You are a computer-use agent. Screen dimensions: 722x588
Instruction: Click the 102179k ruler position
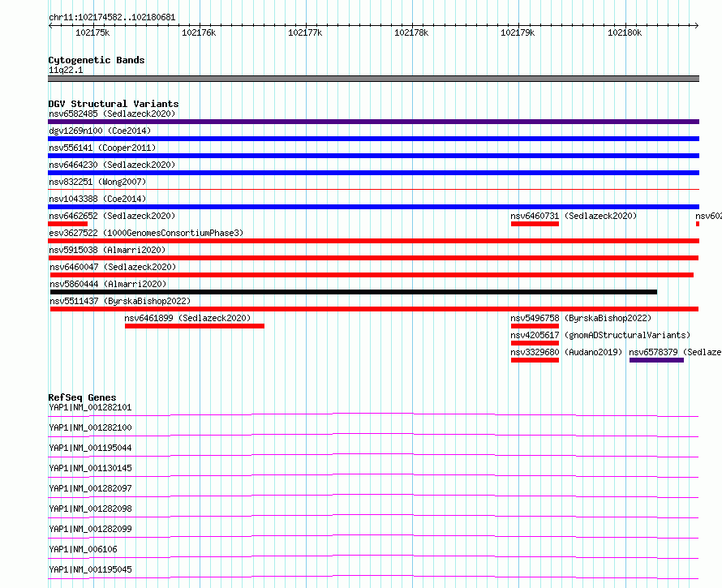[518, 32]
